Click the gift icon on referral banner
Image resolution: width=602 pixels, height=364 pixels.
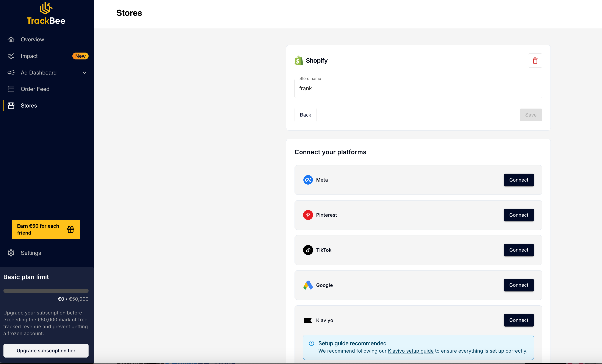coord(71,229)
